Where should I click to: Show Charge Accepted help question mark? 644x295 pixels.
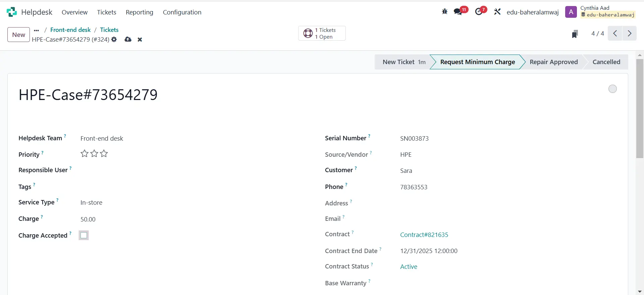70,233
